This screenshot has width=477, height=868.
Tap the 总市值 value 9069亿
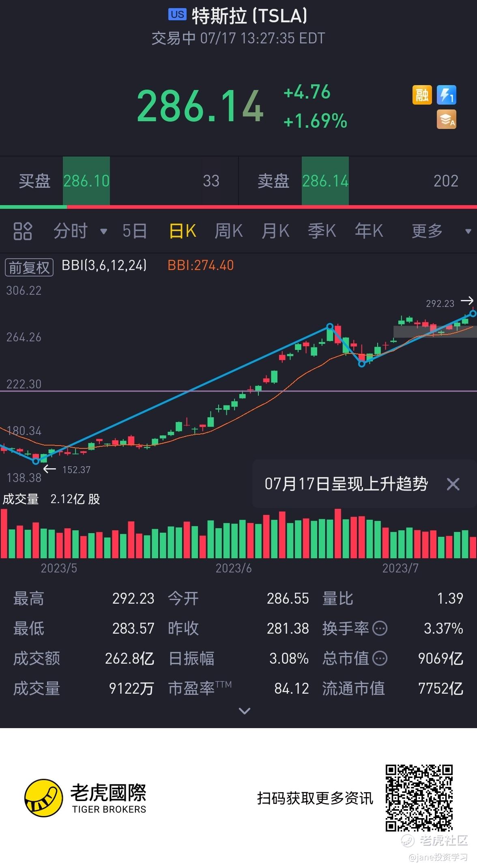click(x=441, y=658)
